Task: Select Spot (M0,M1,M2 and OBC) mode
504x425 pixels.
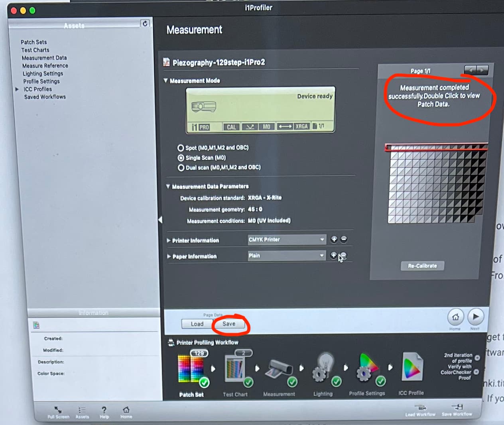Action: point(181,148)
